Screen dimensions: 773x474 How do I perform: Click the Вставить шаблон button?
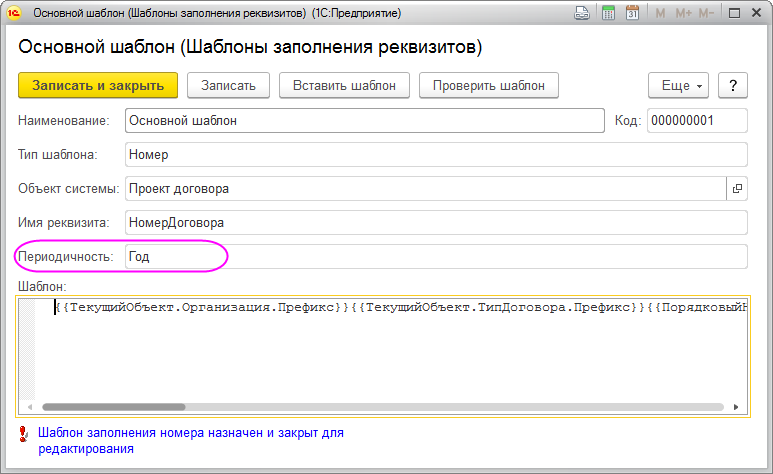click(x=344, y=86)
